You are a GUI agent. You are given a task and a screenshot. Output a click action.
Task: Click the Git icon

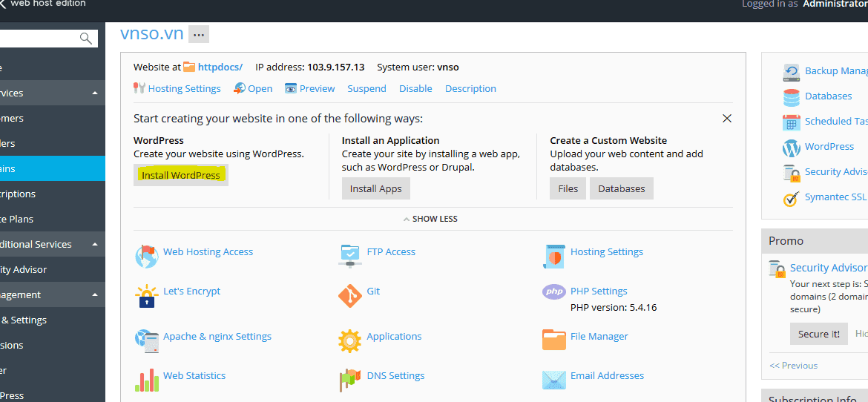350,296
